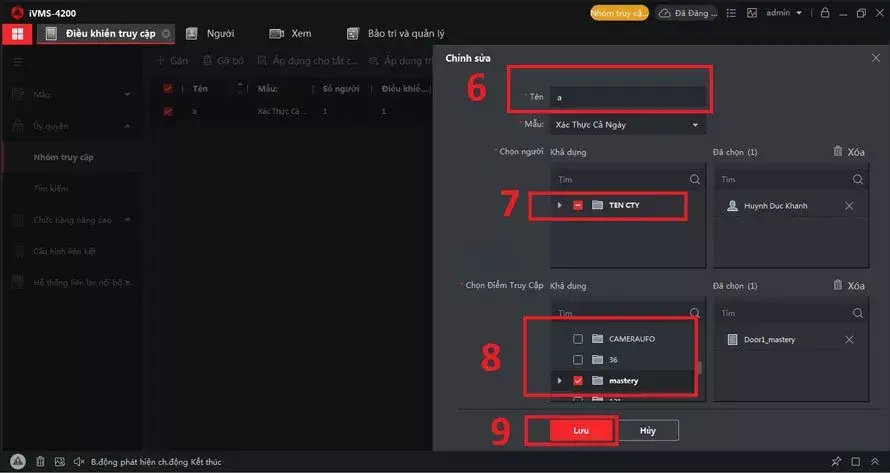Expand the mastery folder tree node
This screenshot has height=473, width=890.
[560, 381]
